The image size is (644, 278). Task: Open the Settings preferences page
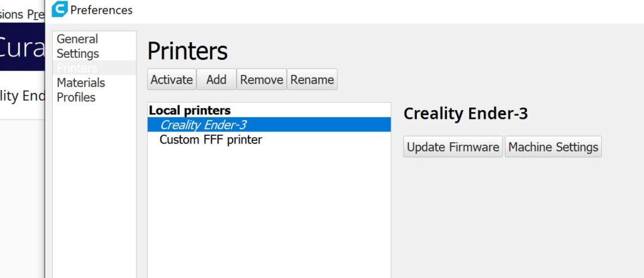[77, 53]
